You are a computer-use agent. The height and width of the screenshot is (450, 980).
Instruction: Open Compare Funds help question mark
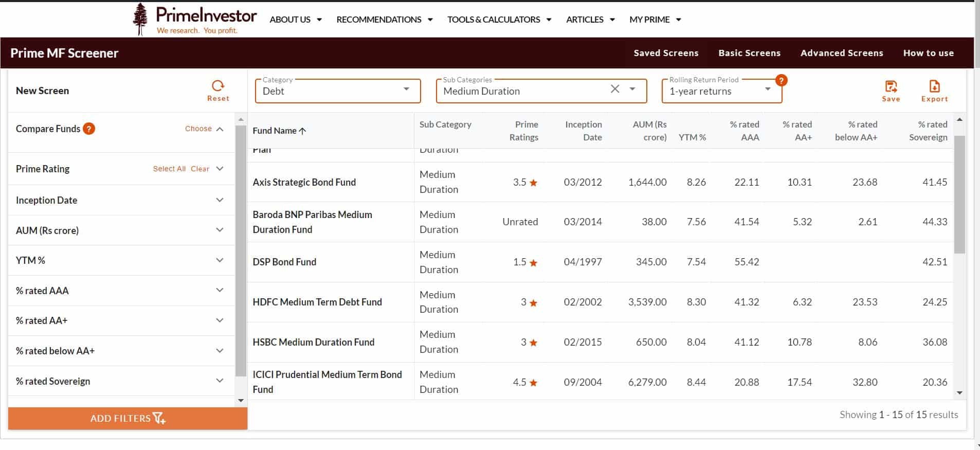pyautogui.click(x=89, y=129)
